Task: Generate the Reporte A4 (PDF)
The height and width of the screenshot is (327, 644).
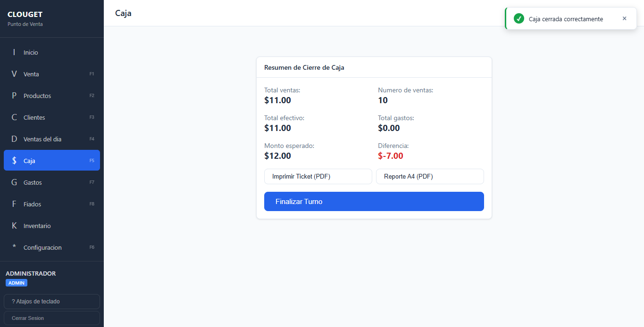Action: click(x=430, y=176)
